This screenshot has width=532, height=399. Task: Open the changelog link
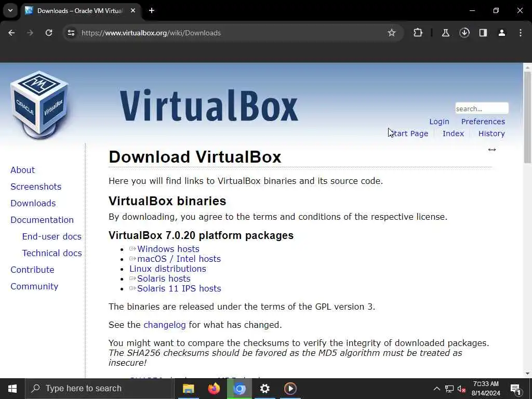coord(165,325)
